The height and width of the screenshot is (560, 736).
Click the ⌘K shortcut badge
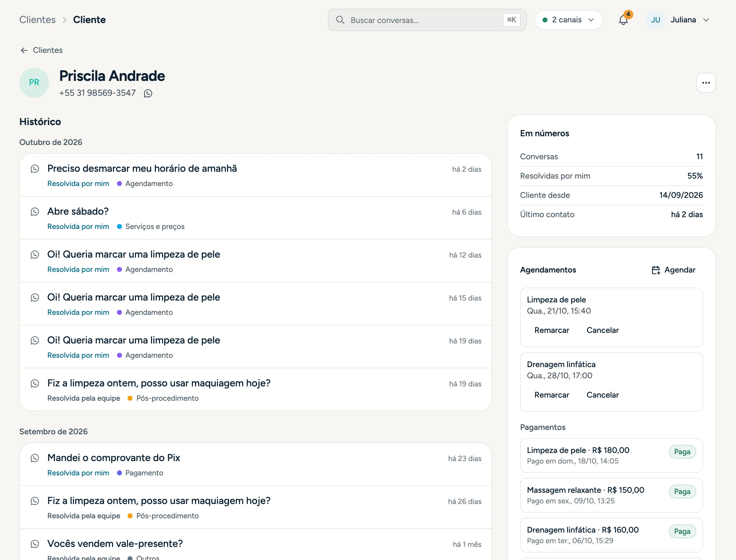511,20
